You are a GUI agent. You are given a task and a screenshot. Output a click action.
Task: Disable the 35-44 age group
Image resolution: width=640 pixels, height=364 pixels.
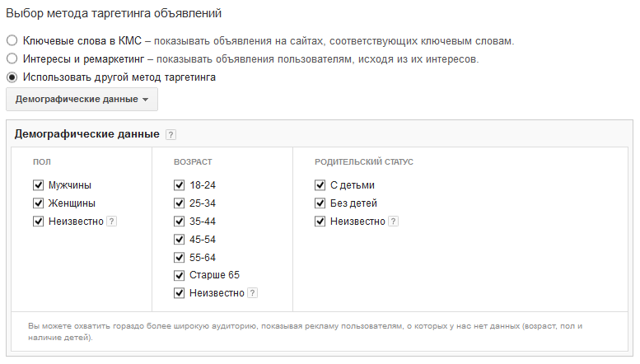pos(180,222)
